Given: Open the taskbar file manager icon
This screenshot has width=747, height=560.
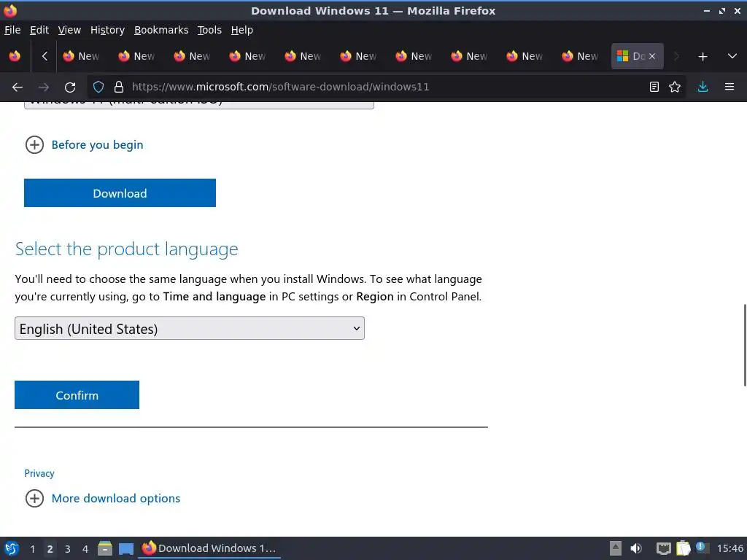Looking at the screenshot, I should pyautogui.click(x=105, y=548).
